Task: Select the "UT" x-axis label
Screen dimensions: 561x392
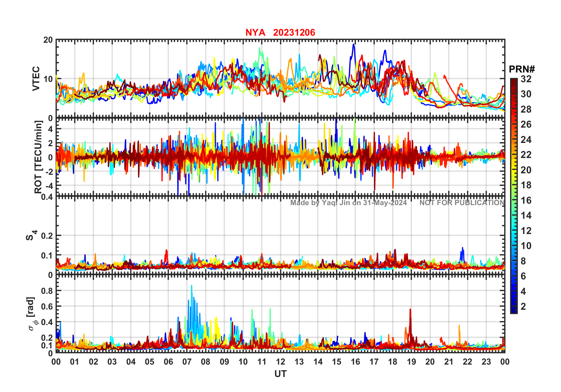Action: click(x=280, y=374)
